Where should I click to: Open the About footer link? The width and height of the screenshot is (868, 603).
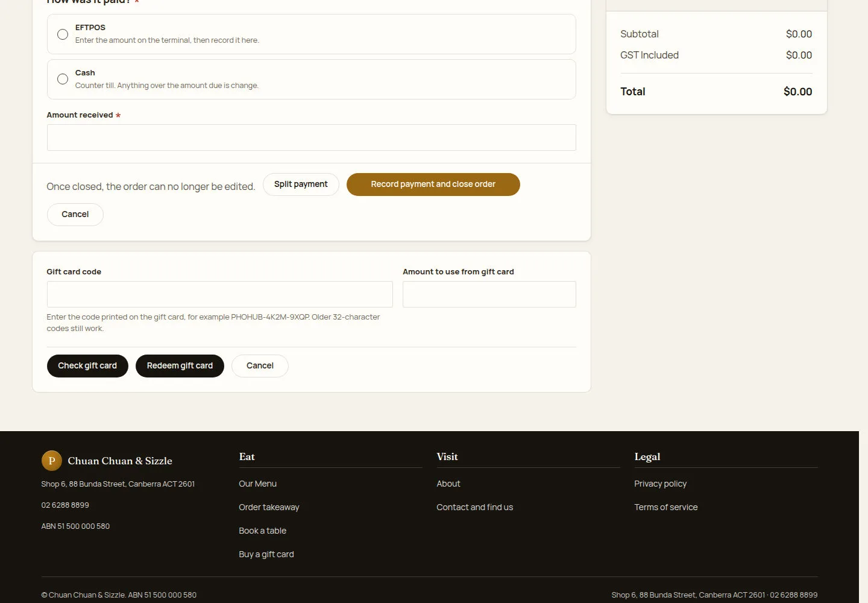pos(448,484)
